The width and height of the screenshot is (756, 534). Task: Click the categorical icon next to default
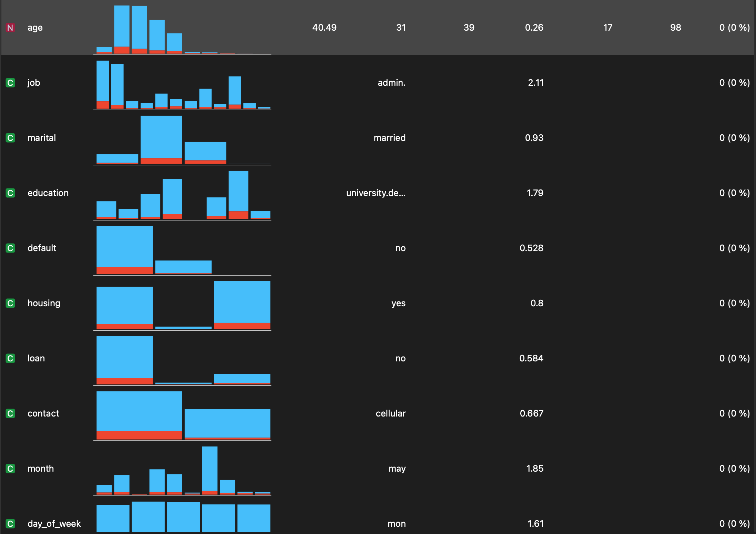click(10, 248)
